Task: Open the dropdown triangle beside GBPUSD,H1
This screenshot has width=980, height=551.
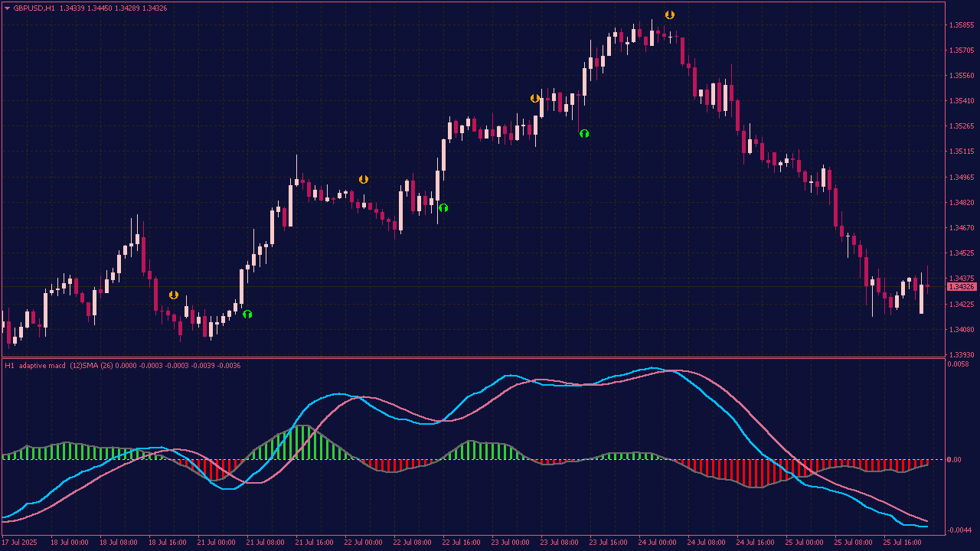Action: [x=8, y=8]
